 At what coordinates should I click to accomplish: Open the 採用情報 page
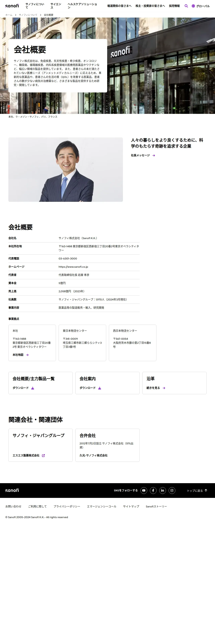coord(174,6)
